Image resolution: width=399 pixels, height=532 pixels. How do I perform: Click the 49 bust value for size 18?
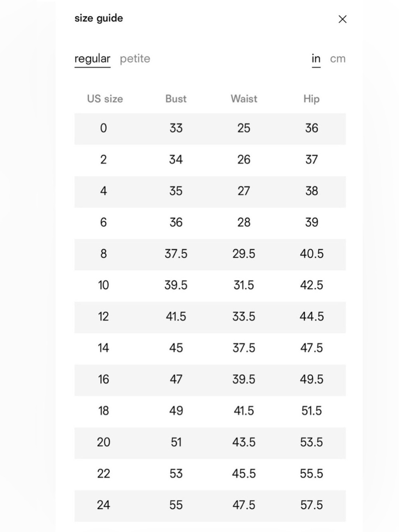[176, 411]
